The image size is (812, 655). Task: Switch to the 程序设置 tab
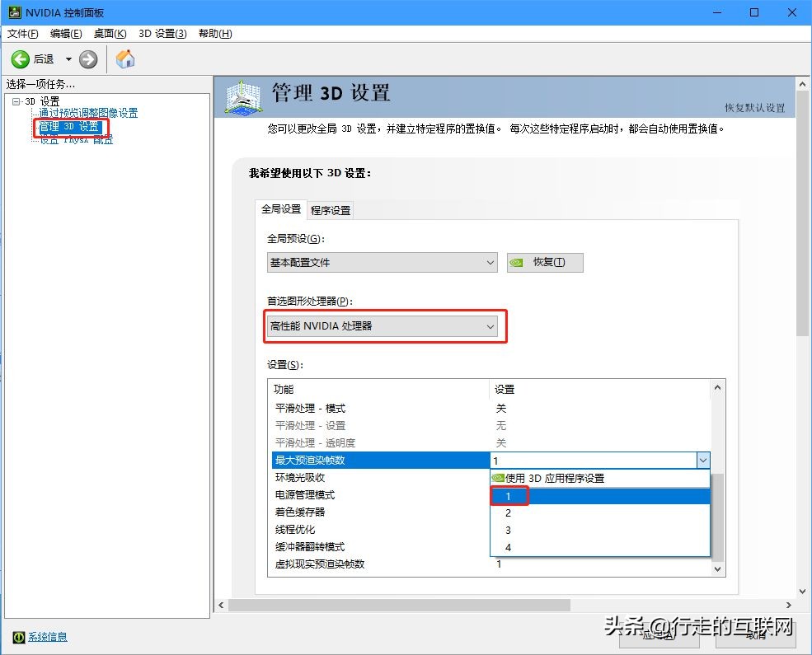pyautogui.click(x=330, y=209)
